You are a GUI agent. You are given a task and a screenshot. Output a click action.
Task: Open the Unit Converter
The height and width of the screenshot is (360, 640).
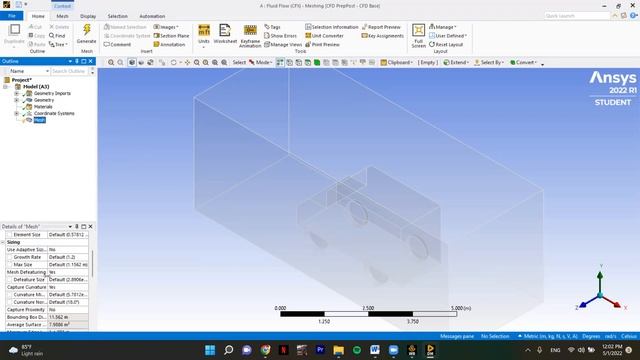[324, 36]
